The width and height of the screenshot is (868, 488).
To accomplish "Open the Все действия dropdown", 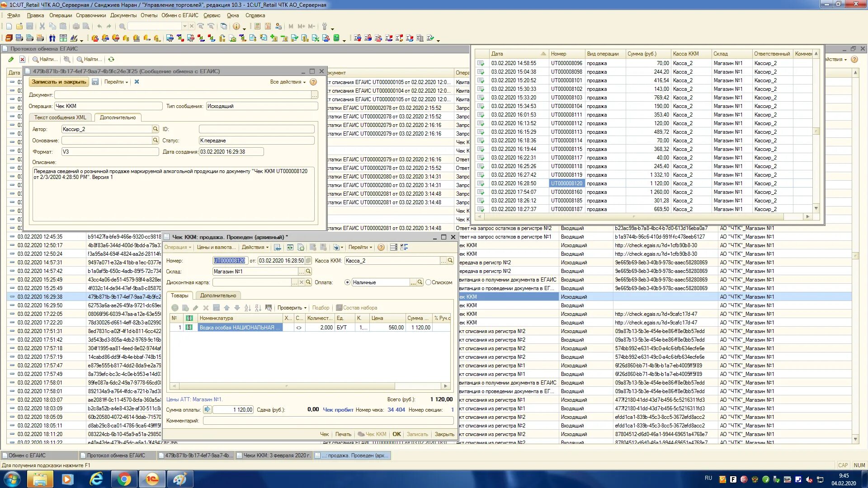I will coord(288,82).
